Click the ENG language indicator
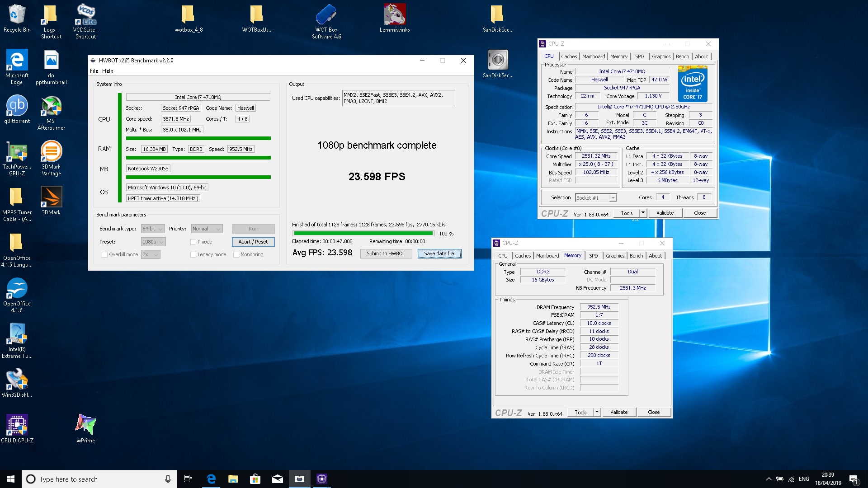 (x=804, y=479)
